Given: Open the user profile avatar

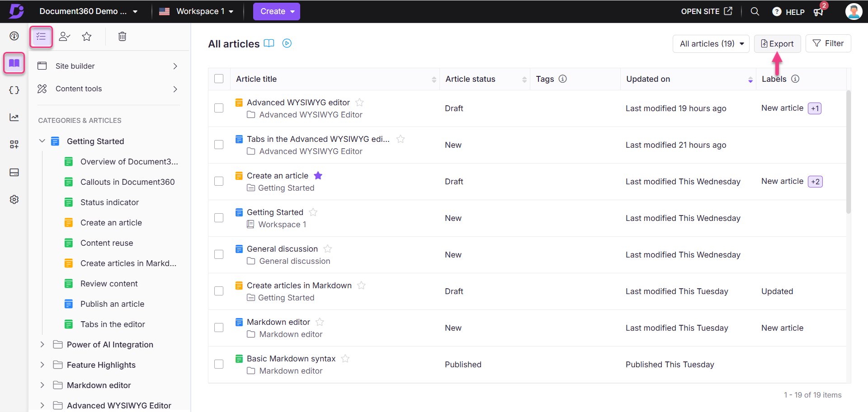Looking at the screenshot, I should 854,11.
